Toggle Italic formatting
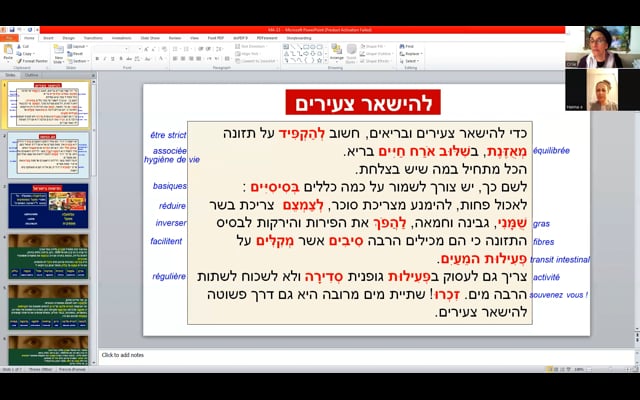 coord(105,59)
